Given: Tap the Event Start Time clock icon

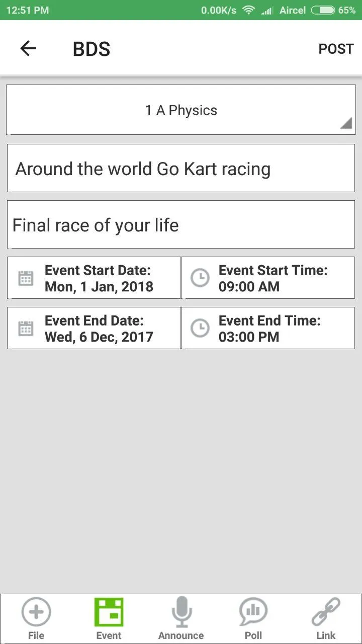Looking at the screenshot, I should [200, 278].
